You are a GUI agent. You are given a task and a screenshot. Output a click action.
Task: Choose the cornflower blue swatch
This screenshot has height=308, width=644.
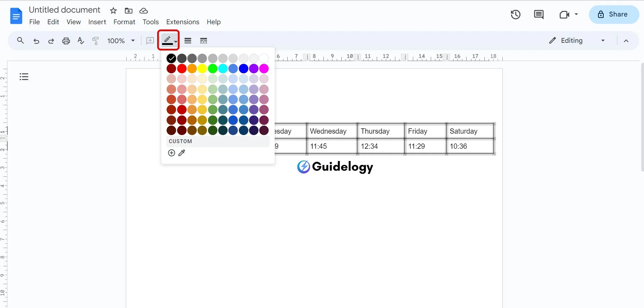click(x=233, y=68)
